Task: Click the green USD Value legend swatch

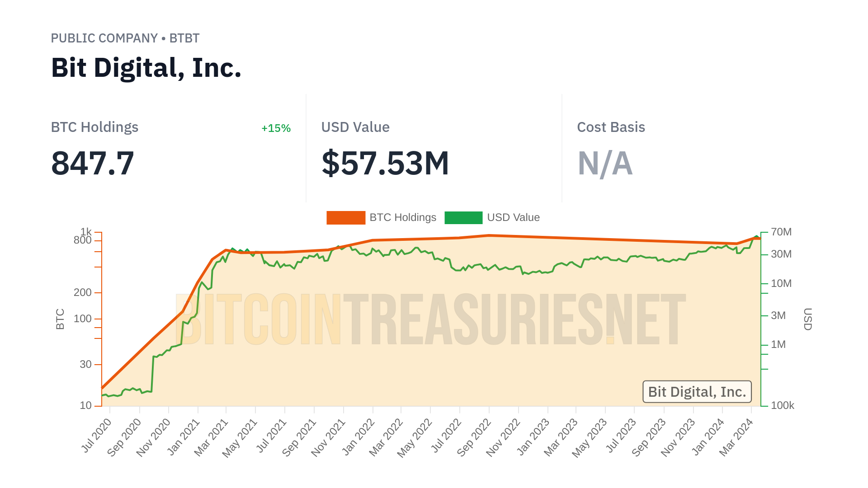Action: pos(463,218)
